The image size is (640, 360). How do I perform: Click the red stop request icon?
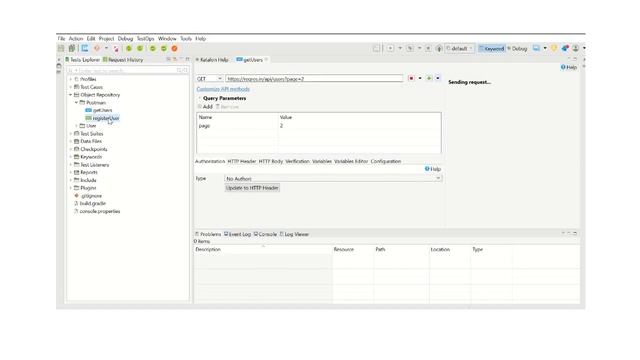[411, 78]
